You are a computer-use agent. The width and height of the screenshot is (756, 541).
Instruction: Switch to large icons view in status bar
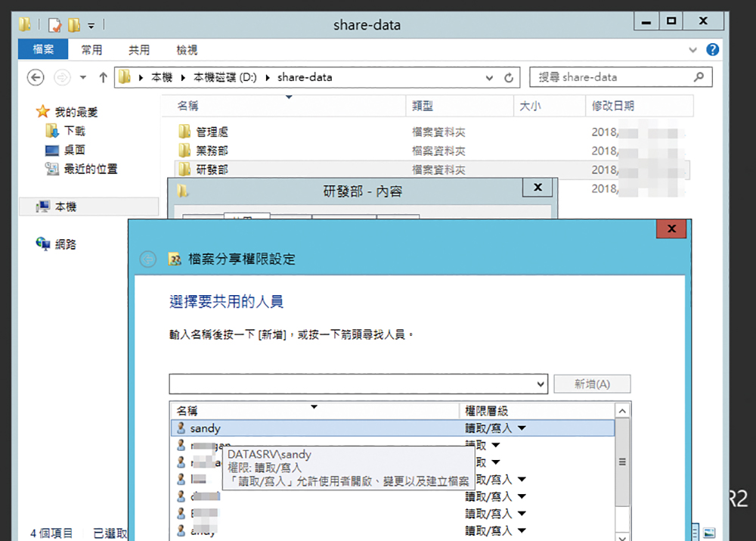[709, 533]
